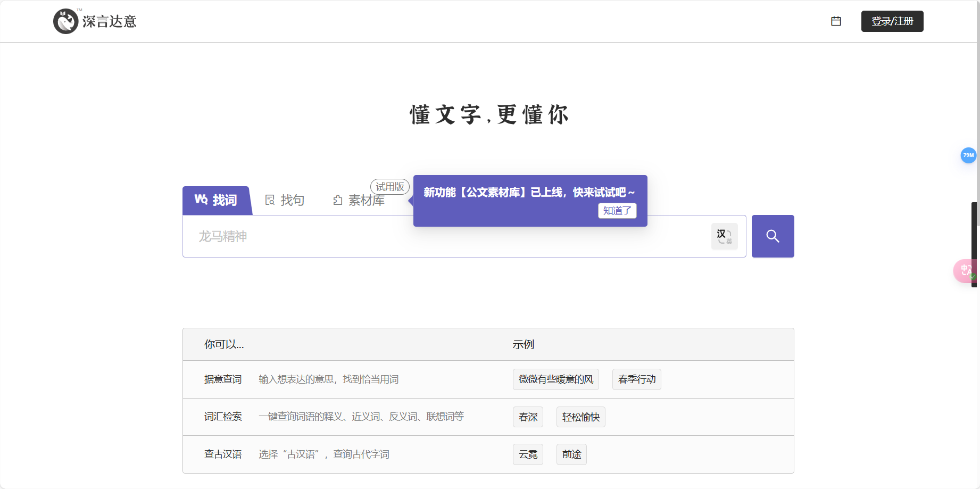Toggle the 汉/英 language switch
Viewport: 980px width, 489px height.
click(724, 236)
